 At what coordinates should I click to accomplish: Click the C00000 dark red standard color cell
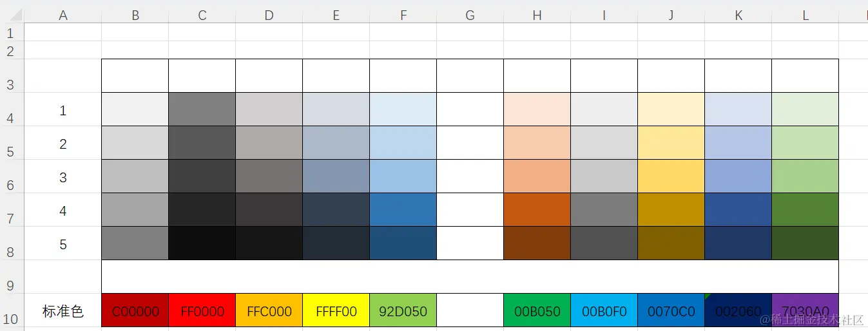point(135,311)
